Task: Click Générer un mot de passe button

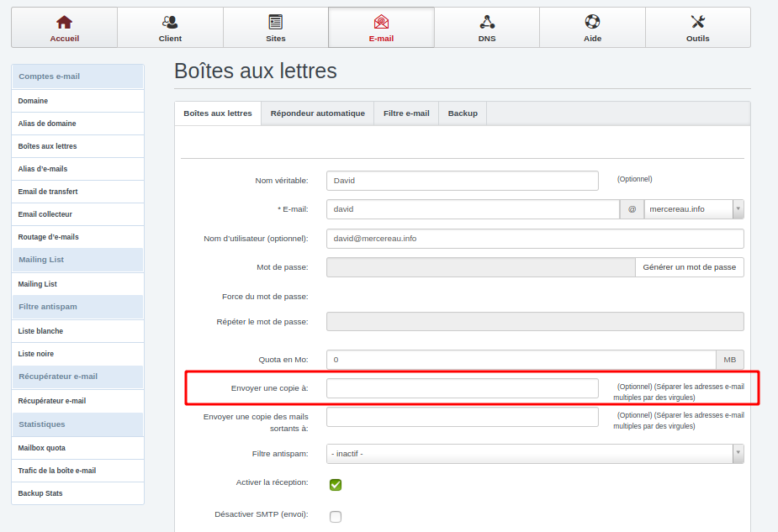Action: click(689, 267)
